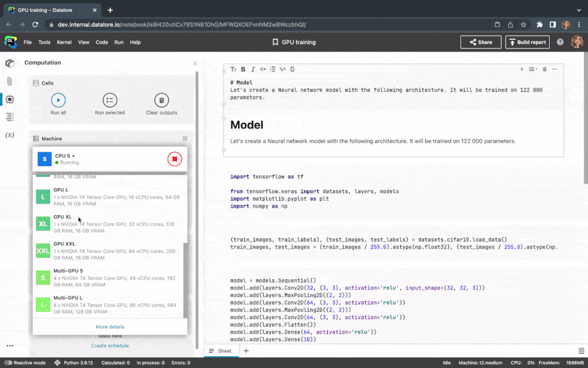Click the help question mark icon

pos(560,42)
